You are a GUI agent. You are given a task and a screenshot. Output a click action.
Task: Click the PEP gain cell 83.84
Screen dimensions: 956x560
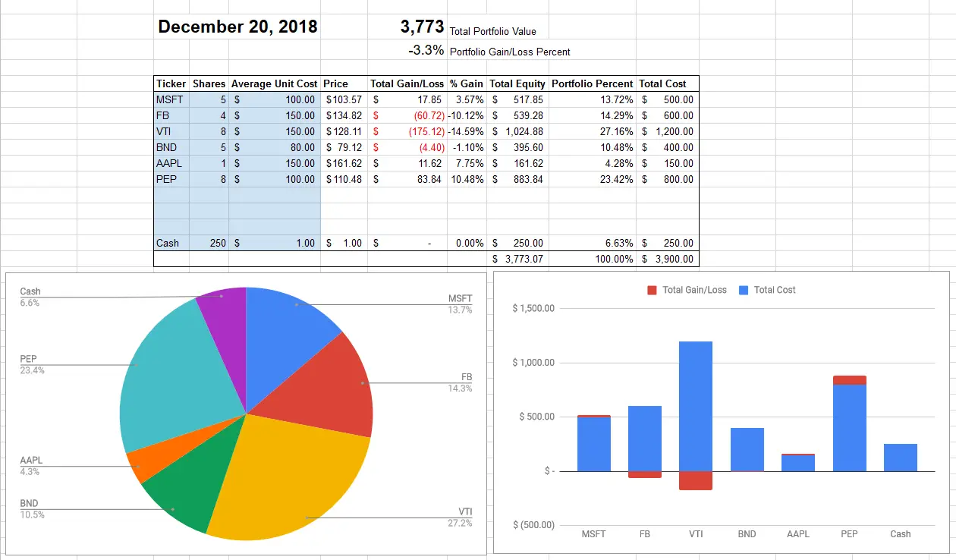click(407, 179)
